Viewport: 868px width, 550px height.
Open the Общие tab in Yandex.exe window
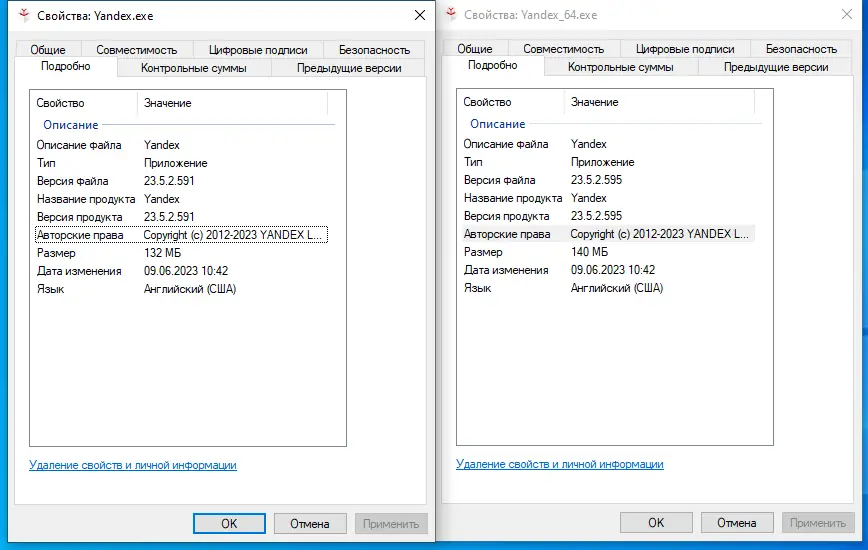pyautogui.click(x=48, y=49)
